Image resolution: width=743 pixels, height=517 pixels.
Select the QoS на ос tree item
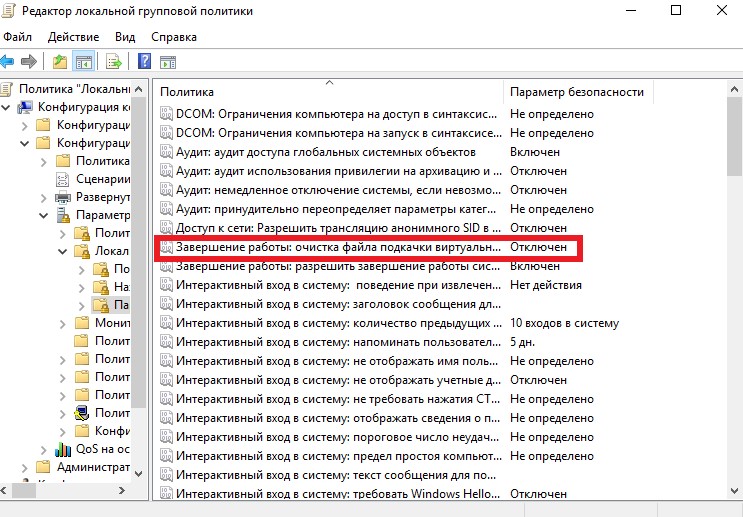coord(103,449)
